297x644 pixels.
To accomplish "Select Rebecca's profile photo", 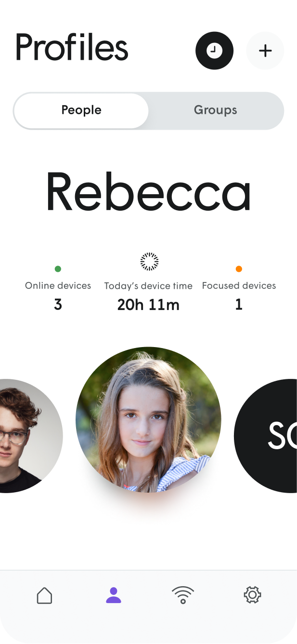I will click(x=148, y=419).
